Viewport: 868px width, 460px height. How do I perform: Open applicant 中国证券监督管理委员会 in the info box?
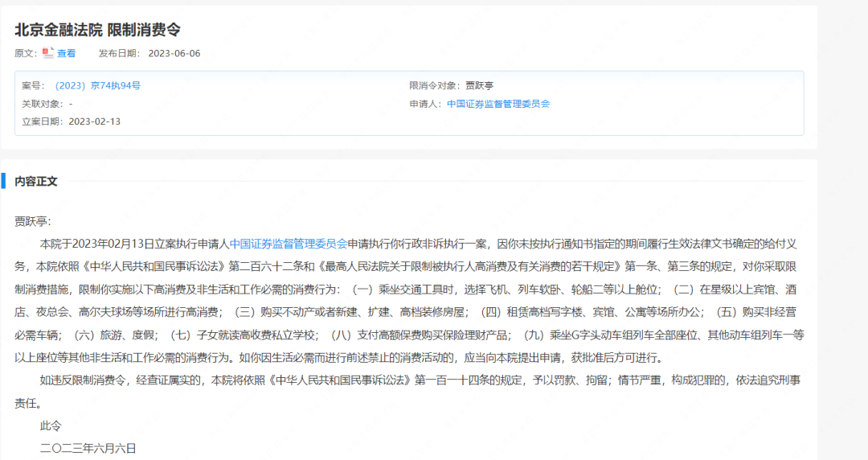pyautogui.click(x=497, y=104)
